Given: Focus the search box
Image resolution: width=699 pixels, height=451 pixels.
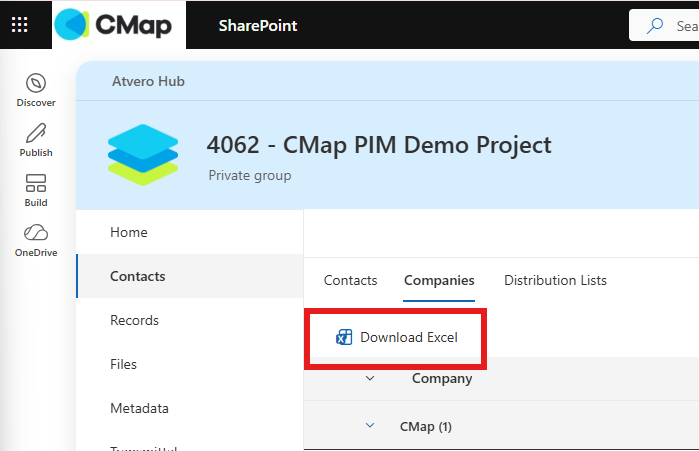Looking at the screenshot, I should click(x=664, y=25).
